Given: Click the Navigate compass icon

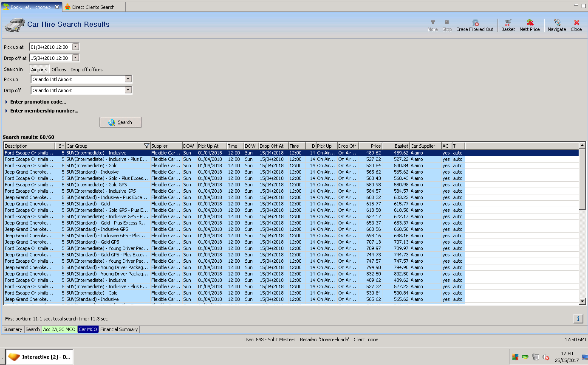Looking at the screenshot, I should (x=557, y=22).
